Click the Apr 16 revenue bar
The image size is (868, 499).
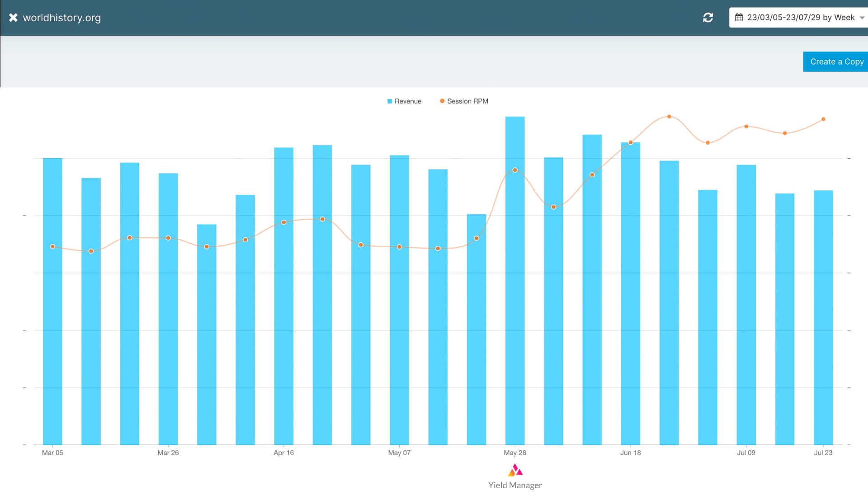click(284, 296)
